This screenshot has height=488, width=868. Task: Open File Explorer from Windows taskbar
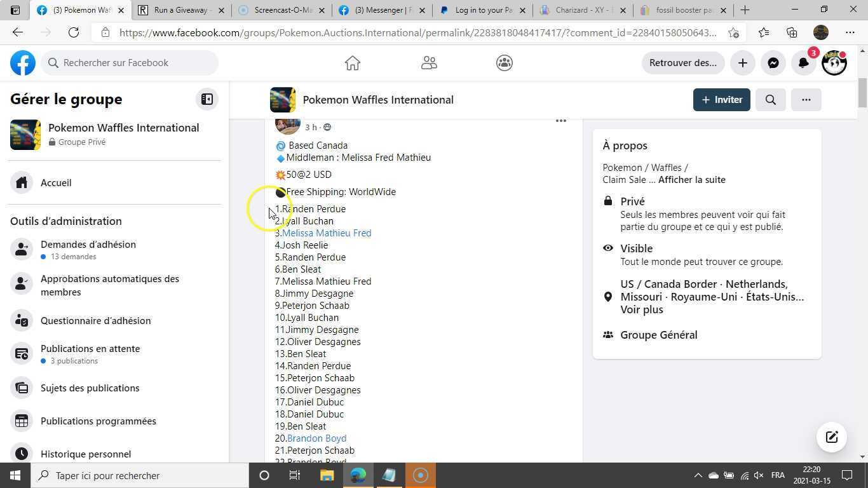327,475
